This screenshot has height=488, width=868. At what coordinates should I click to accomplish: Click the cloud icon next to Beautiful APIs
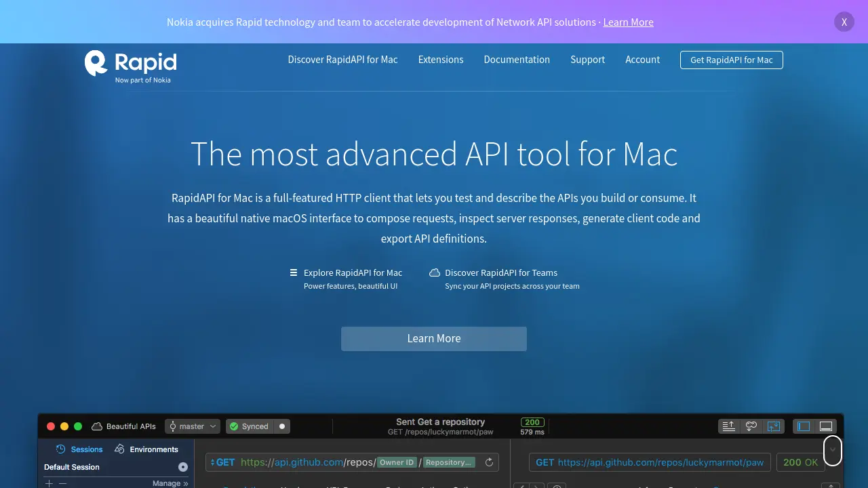94,426
